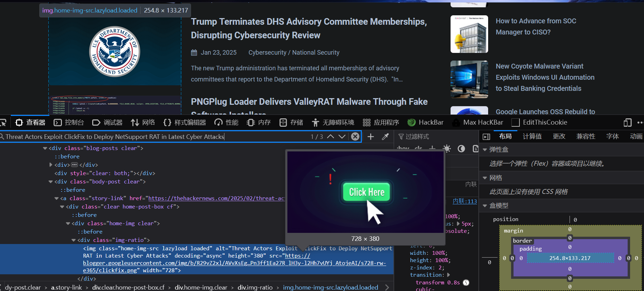This screenshot has width=644, height=291.
Task: Select the Changes (更改) tab
Action: point(559,136)
